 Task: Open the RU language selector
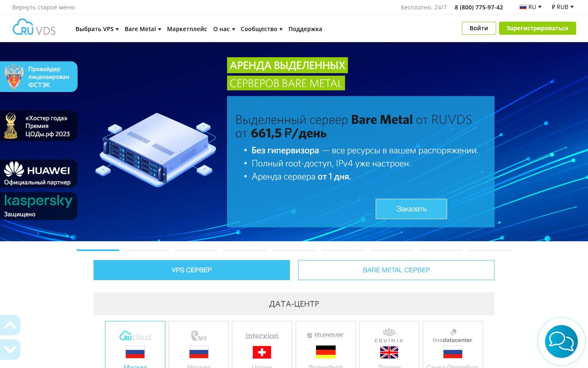(x=530, y=7)
